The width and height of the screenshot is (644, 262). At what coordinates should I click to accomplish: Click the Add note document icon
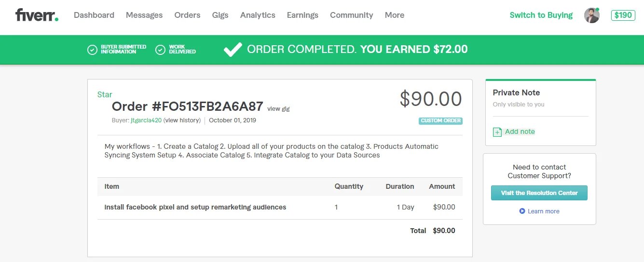coord(497,132)
